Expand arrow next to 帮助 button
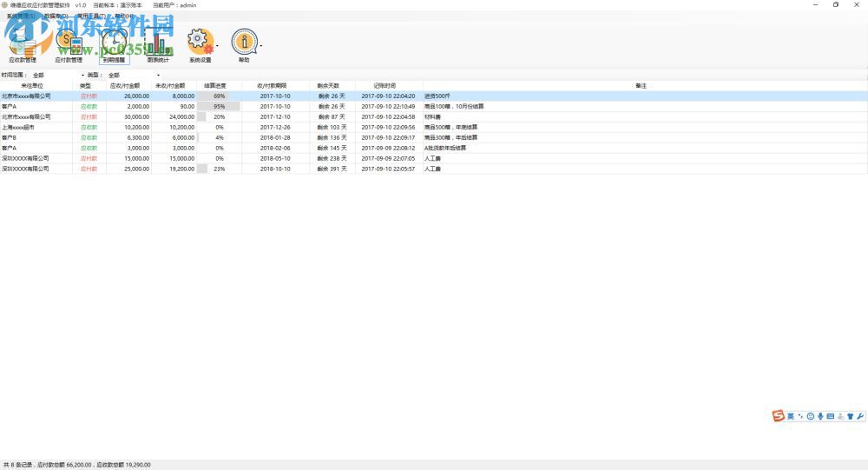 (260, 45)
